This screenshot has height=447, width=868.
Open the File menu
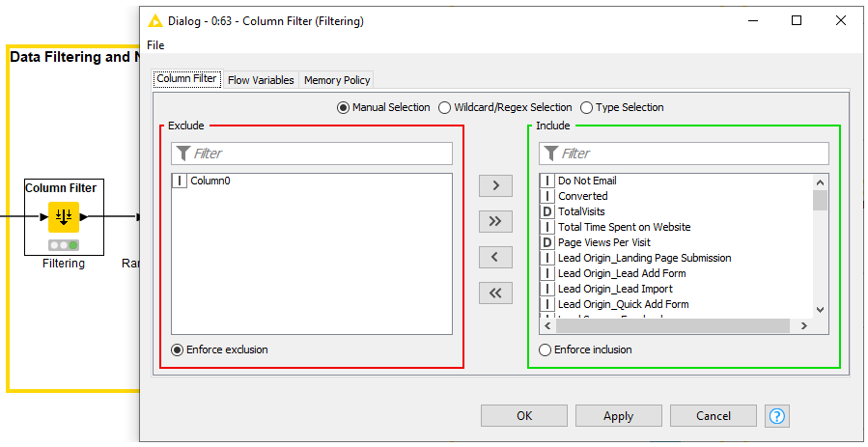(x=155, y=45)
